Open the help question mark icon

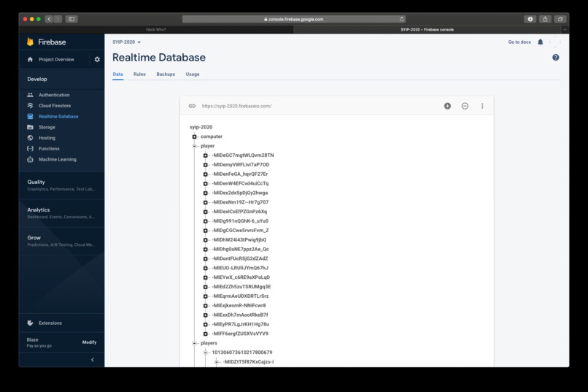tap(556, 58)
